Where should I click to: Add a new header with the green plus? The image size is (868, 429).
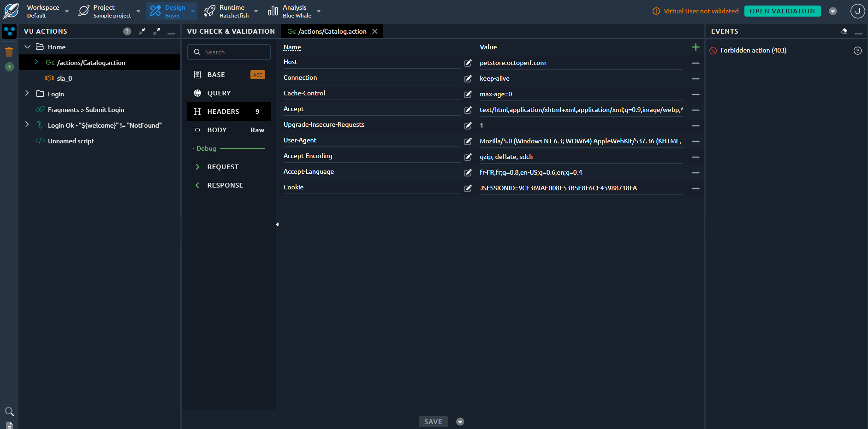696,47
